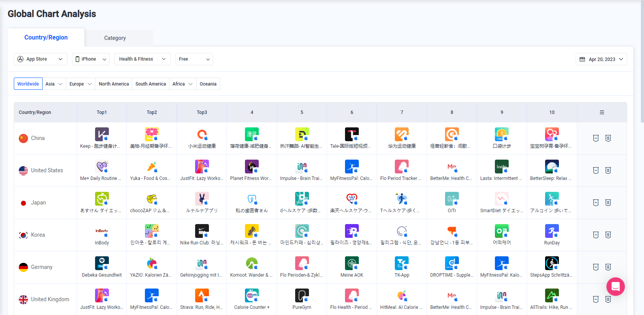Click the Impulse - Brain Training name in US row
Image resolution: width=644 pixels, height=315 pixels.
click(301, 178)
